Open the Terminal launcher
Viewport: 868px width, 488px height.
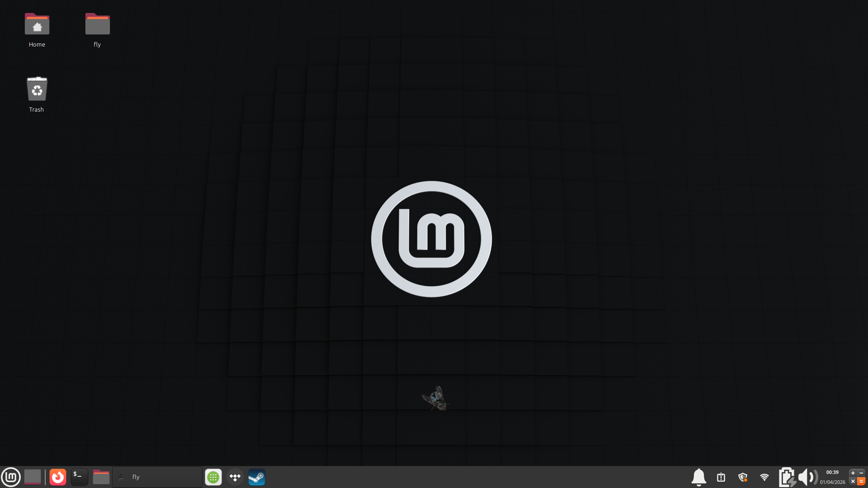(79, 477)
